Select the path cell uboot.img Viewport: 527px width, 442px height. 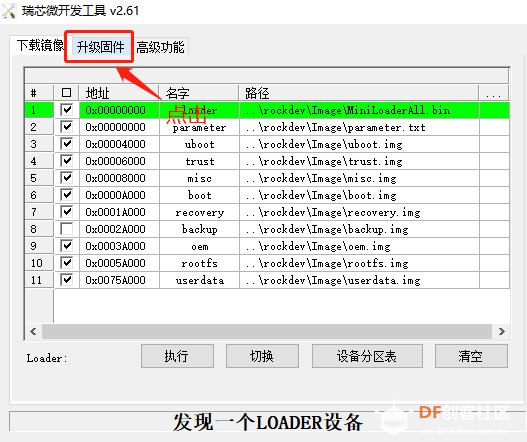[x=359, y=144]
